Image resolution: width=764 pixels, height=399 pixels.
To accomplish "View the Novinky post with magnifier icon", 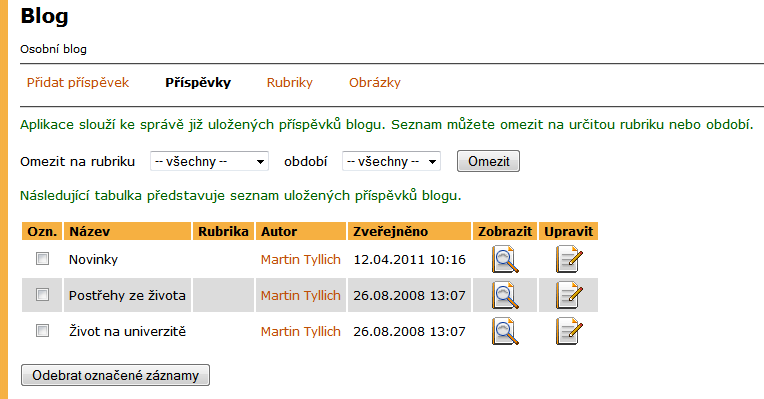I will pos(505,260).
